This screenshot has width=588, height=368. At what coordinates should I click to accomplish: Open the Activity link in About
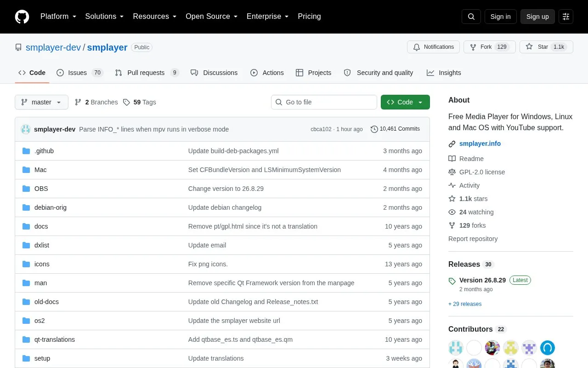pyautogui.click(x=464, y=185)
